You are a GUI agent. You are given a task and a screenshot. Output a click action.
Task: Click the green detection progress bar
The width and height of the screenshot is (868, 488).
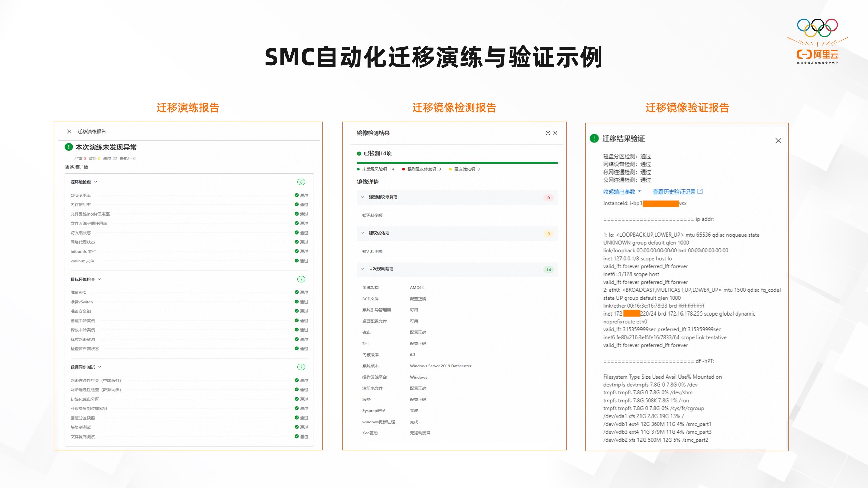pos(457,163)
